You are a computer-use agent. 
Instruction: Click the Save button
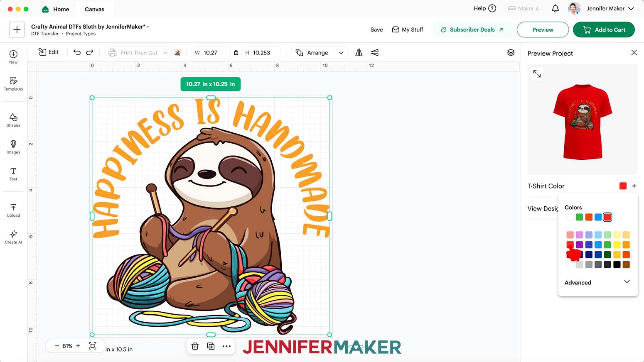(377, 29)
